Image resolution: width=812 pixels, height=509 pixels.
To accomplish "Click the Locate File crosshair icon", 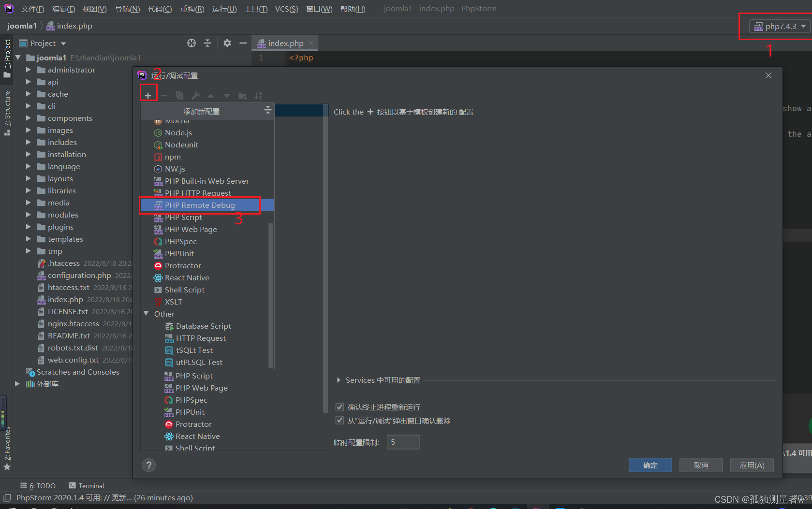I will 191,43.
